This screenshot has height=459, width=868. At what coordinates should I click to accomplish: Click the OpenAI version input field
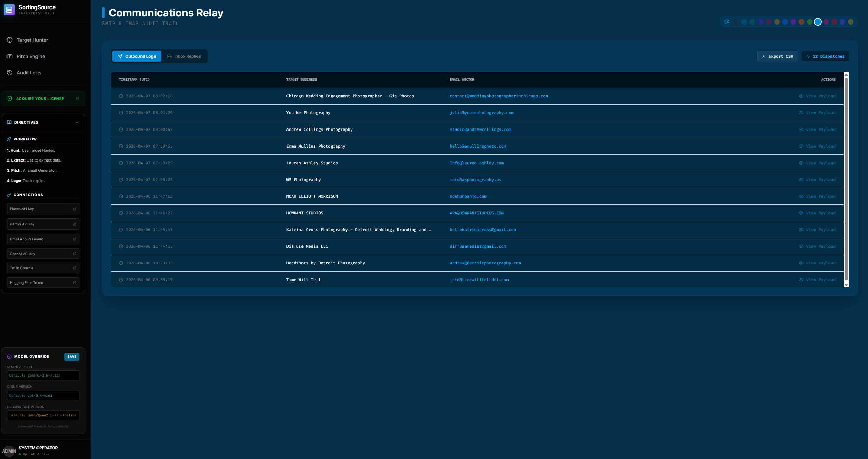coord(43,395)
